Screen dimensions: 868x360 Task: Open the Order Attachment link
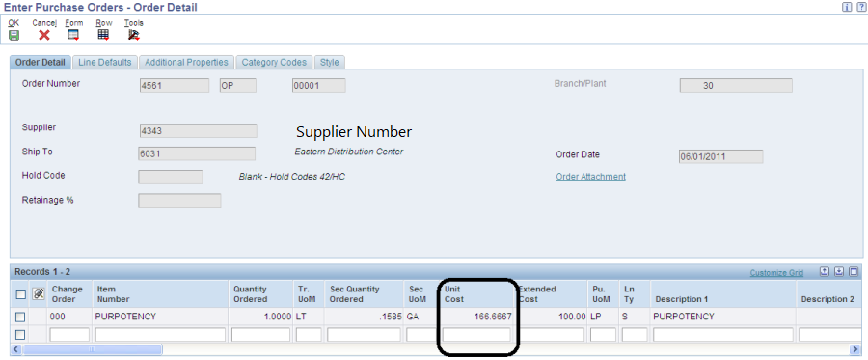pyautogui.click(x=590, y=176)
